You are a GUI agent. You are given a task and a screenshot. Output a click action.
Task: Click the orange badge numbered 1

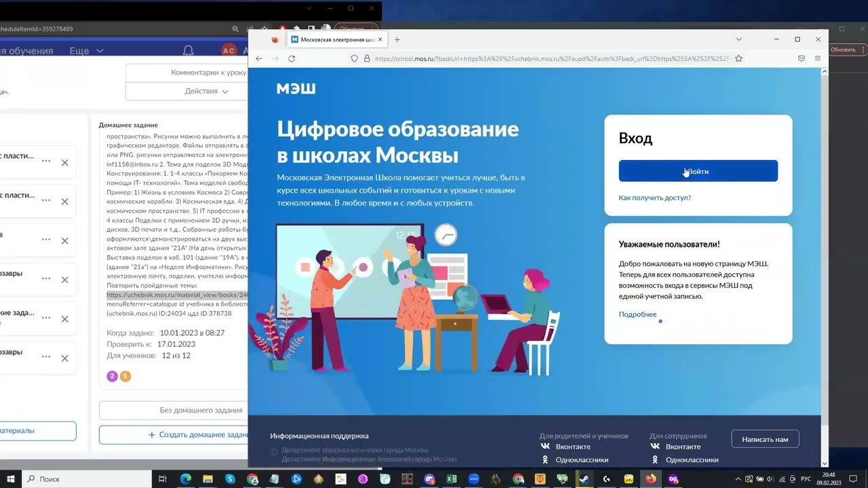(x=125, y=376)
